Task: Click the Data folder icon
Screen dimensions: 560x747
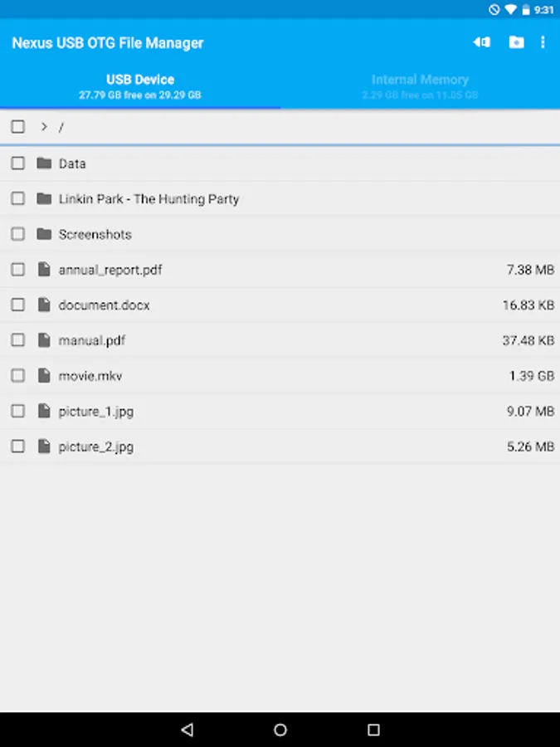Action: point(44,164)
